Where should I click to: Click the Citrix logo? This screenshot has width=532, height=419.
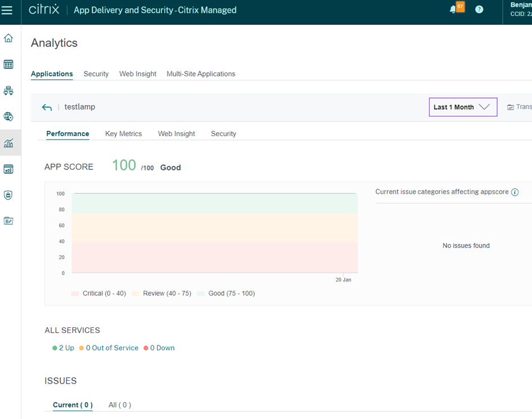coord(44,10)
